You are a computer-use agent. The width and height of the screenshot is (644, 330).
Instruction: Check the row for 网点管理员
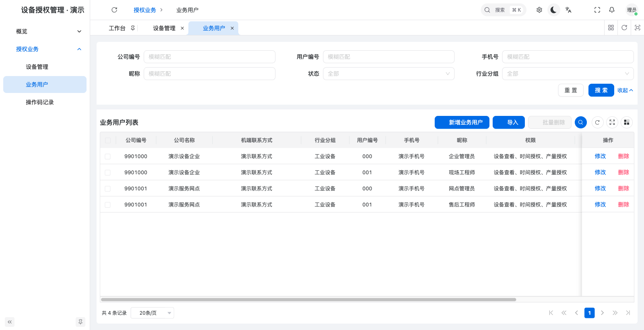(x=108, y=189)
